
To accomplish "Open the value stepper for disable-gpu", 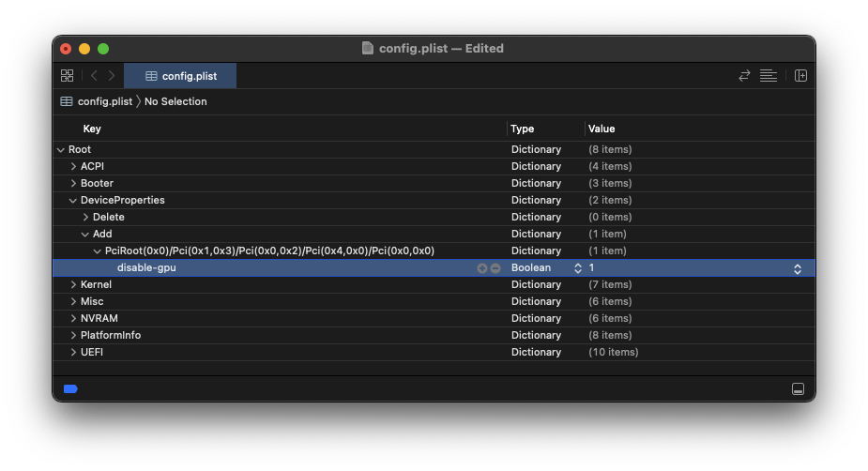I will pyautogui.click(x=797, y=268).
